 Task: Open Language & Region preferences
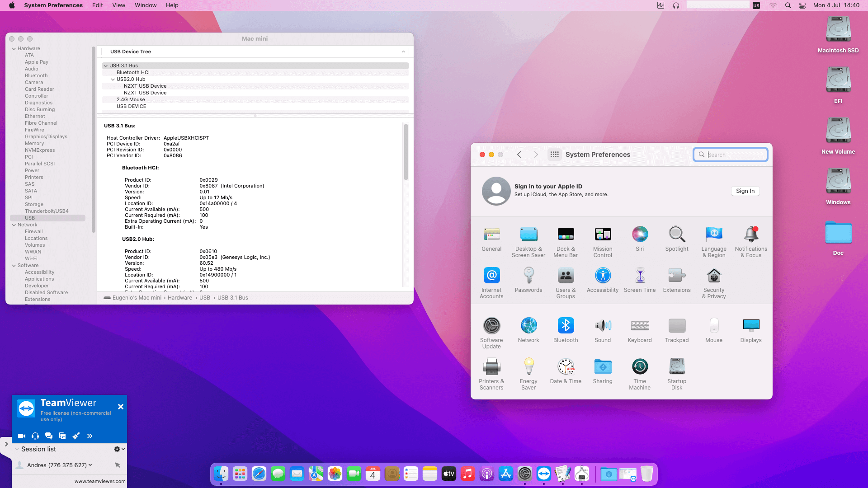point(714,242)
